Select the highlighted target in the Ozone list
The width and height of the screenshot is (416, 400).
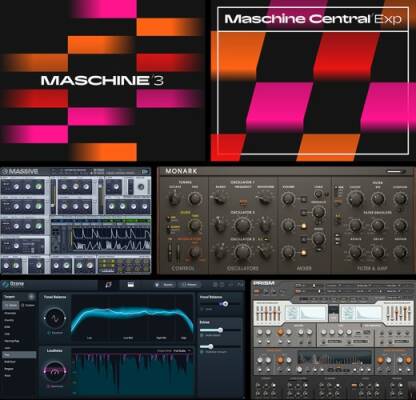pos(19,355)
